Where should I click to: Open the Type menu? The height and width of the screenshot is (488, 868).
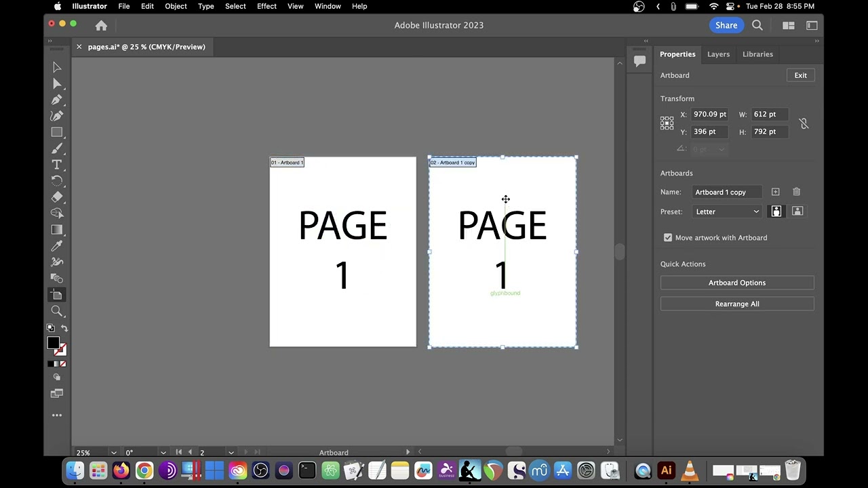pos(206,6)
